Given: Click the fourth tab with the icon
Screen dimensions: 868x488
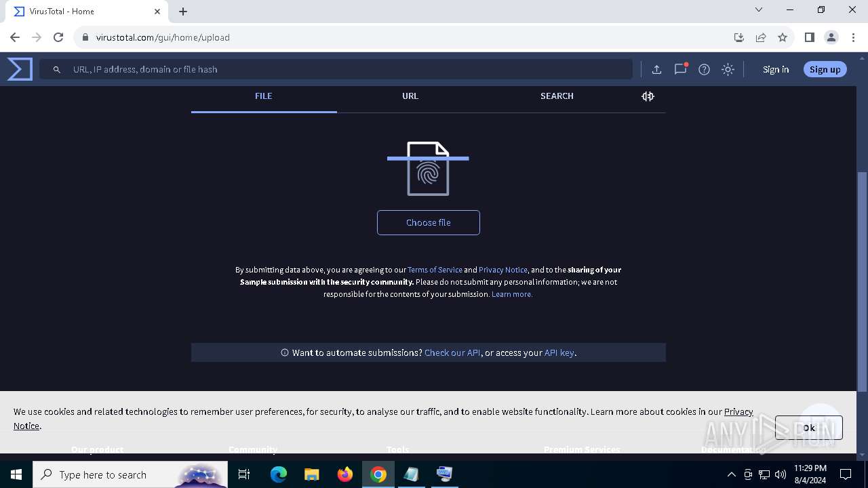Looking at the screenshot, I should click(x=648, y=96).
